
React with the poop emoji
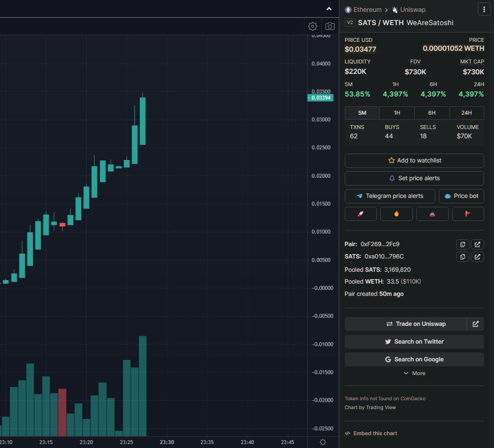tap(432, 214)
